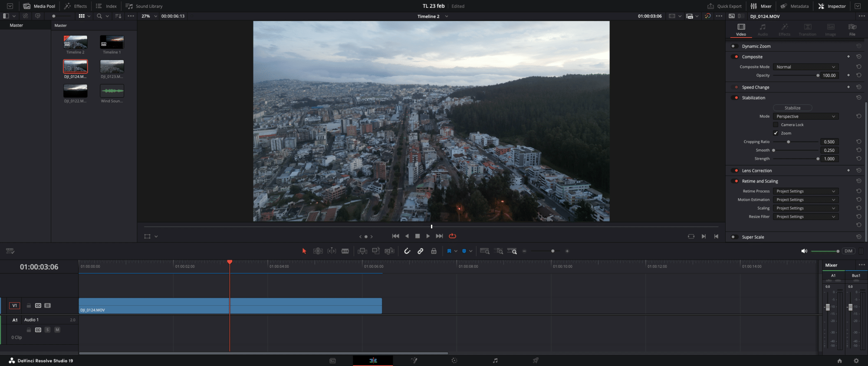Open the Effects panel in top bar
Viewport: 868px width, 366px height.
pos(76,6)
